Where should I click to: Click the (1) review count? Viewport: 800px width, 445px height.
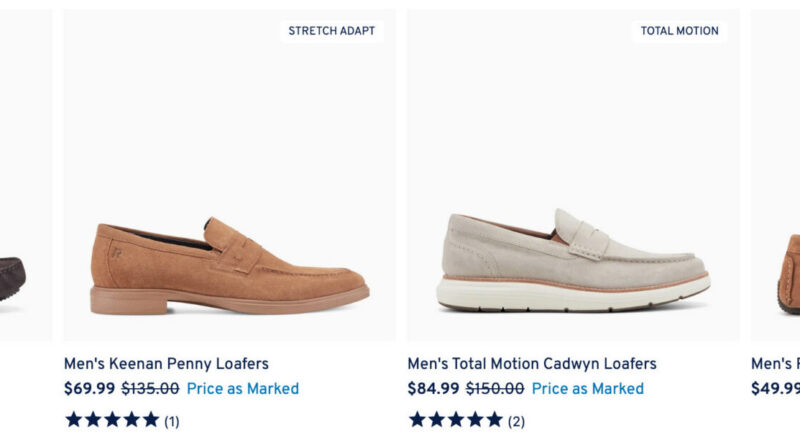pyautogui.click(x=172, y=422)
